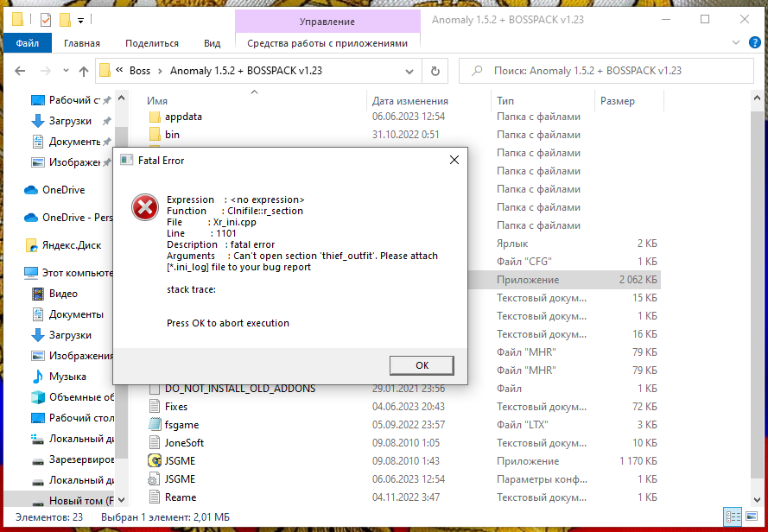768x532 pixels.
Task: Switch to large thumbnails view icon
Action: click(x=752, y=516)
